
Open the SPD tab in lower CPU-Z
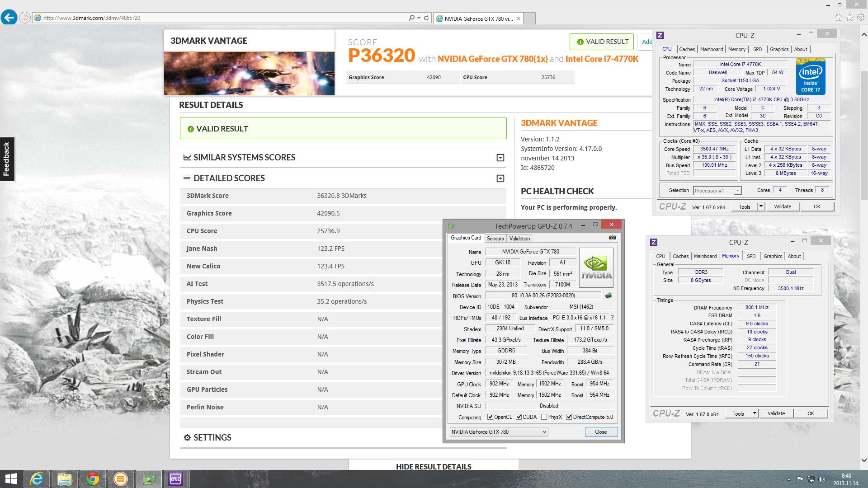click(x=751, y=256)
